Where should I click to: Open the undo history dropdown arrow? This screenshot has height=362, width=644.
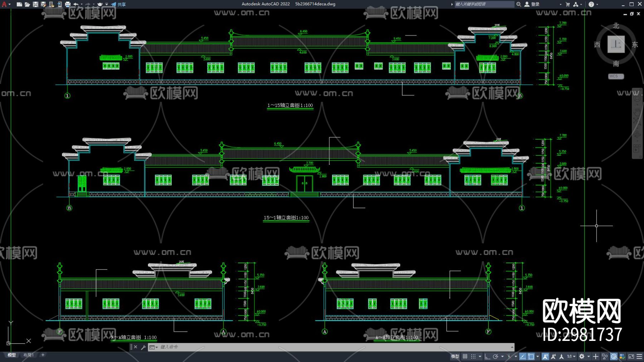point(82,4)
